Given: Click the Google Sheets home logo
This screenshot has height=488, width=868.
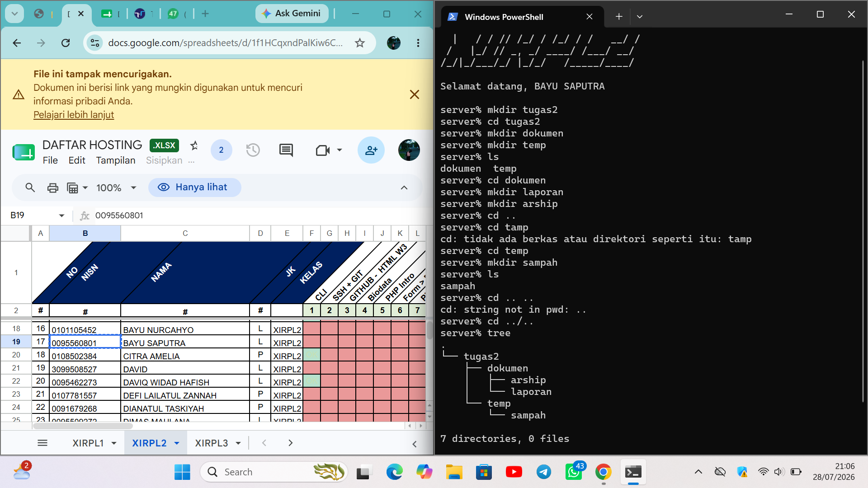Looking at the screenshot, I should point(24,152).
